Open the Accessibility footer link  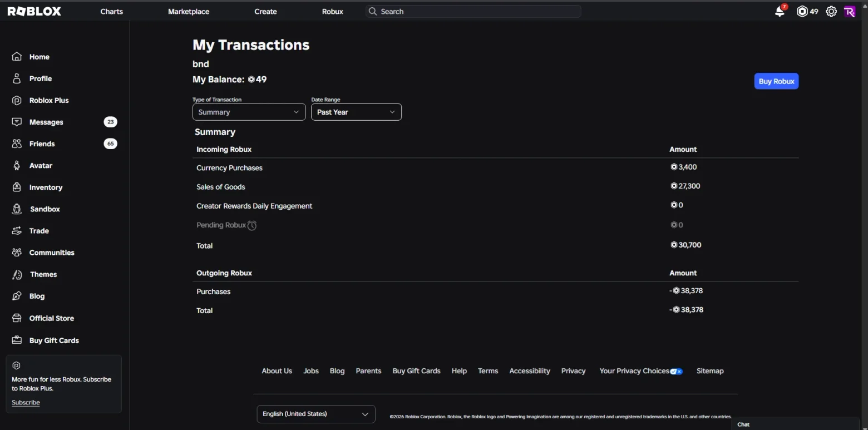pos(530,371)
